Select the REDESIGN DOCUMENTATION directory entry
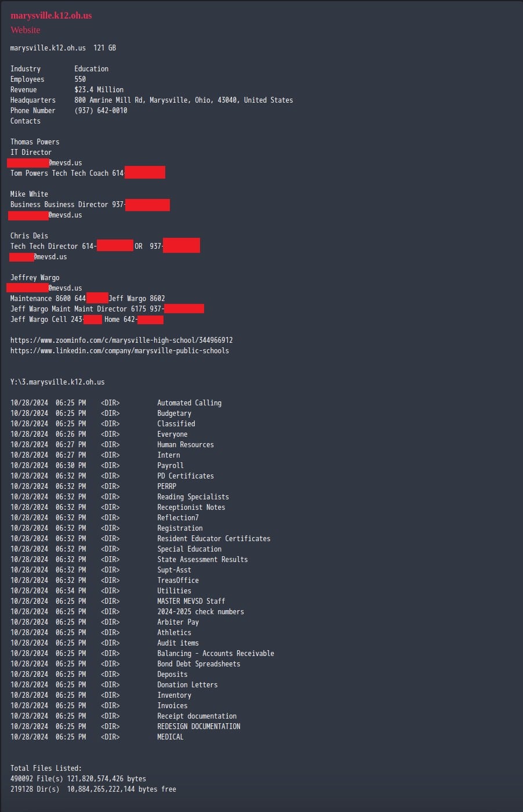The width and height of the screenshot is (523, 812). [199, 727]
